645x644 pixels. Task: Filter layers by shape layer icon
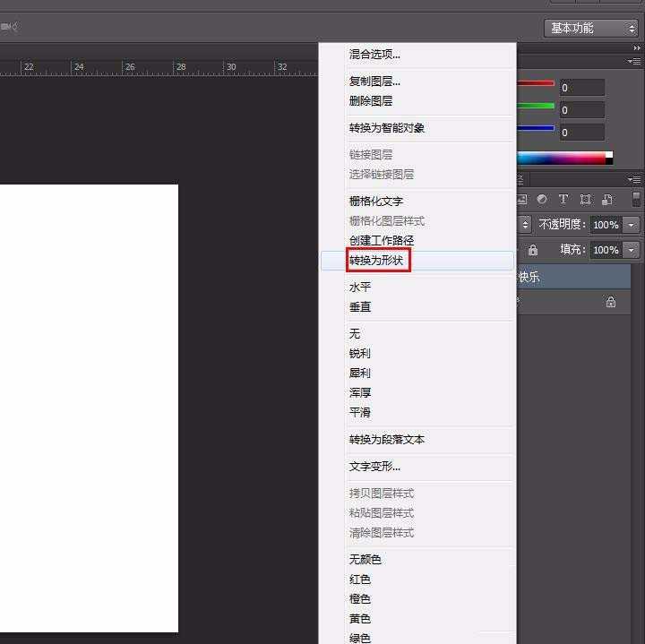[585, 199]
